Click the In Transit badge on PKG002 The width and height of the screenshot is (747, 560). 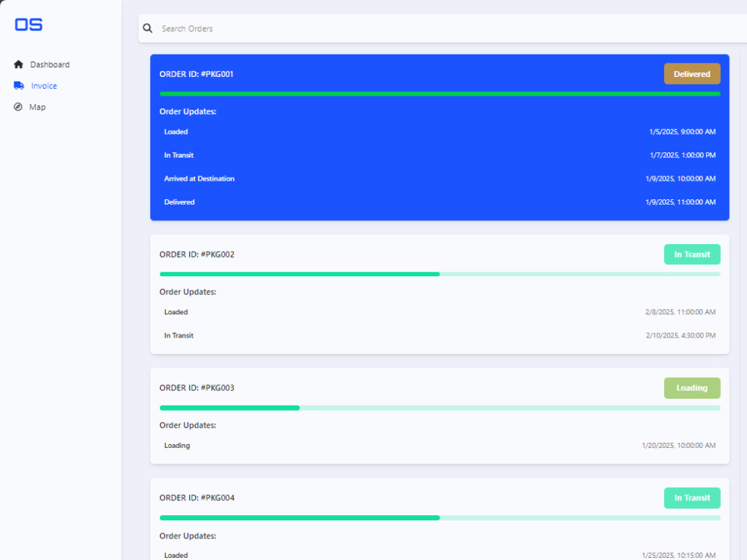692,255
